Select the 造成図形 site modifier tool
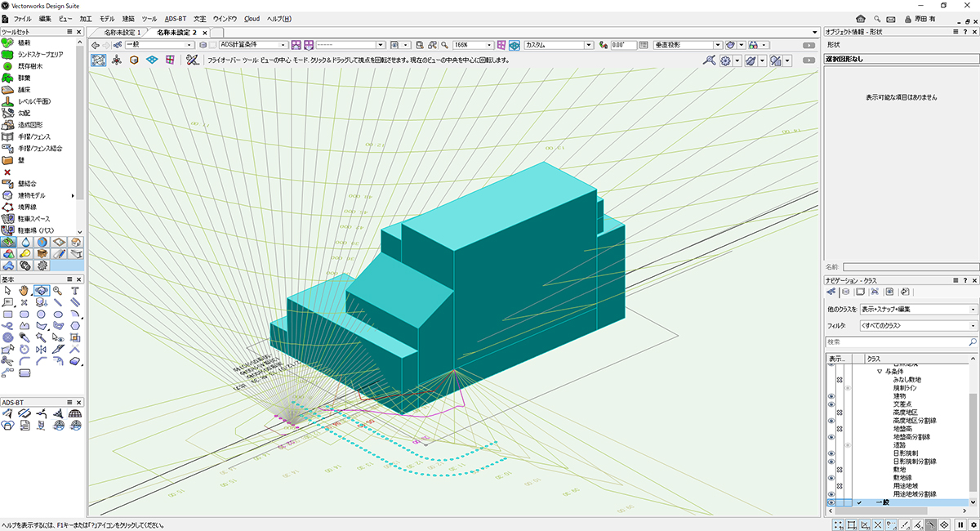 click(x=29, y=124)
